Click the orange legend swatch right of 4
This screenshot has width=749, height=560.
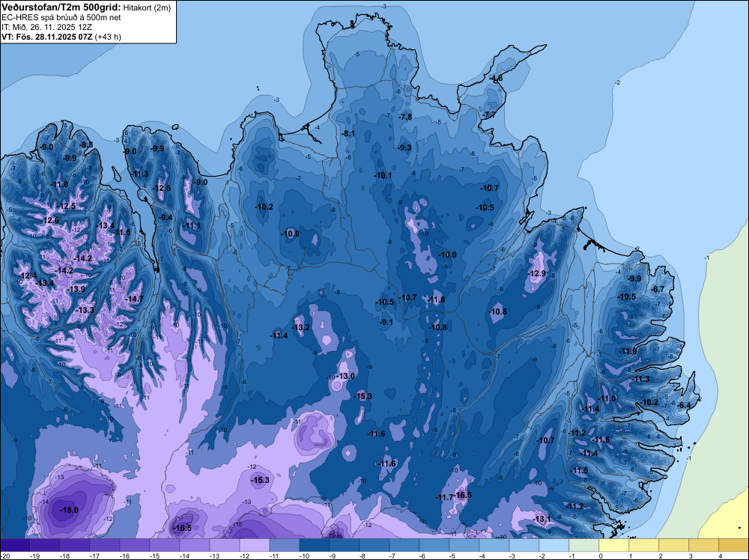point(734,545)
